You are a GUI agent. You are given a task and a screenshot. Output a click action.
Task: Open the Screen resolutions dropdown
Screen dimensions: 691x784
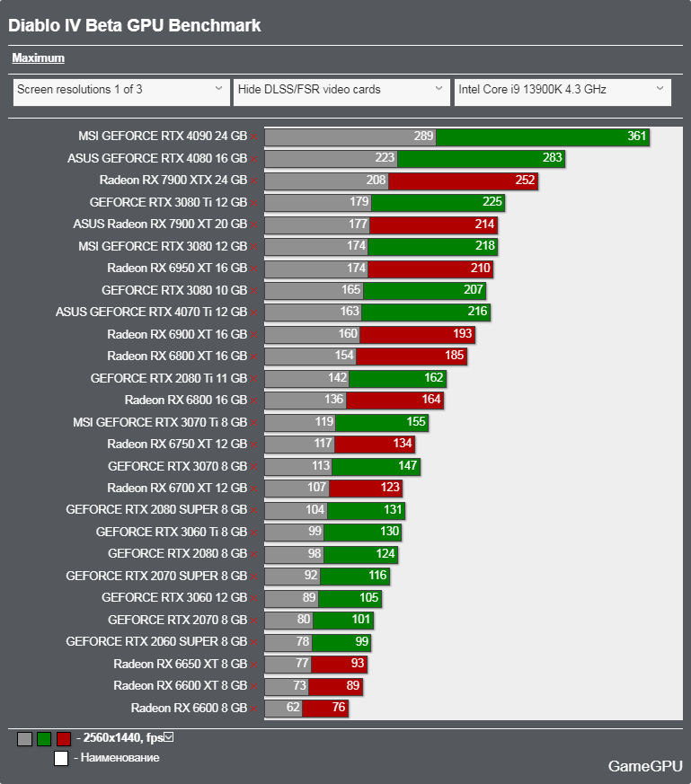click(x=121, y=92)
